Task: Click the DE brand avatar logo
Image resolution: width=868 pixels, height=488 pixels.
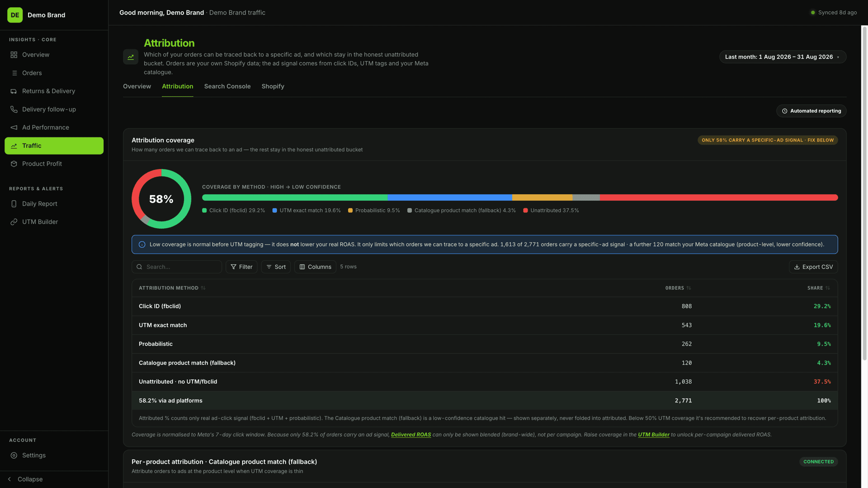Action: [15, 15]
